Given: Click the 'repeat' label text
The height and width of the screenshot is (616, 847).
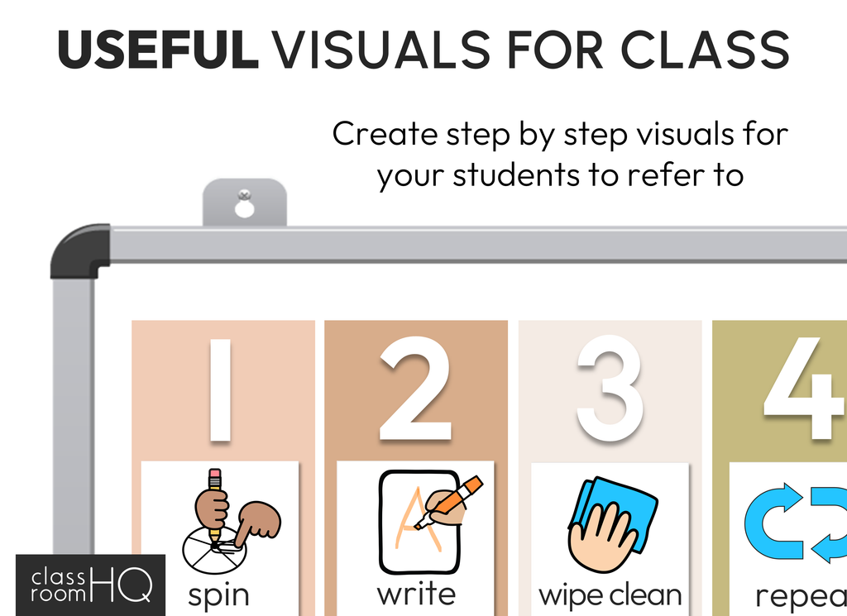Looking at the screenshot, I should (800, 596).
